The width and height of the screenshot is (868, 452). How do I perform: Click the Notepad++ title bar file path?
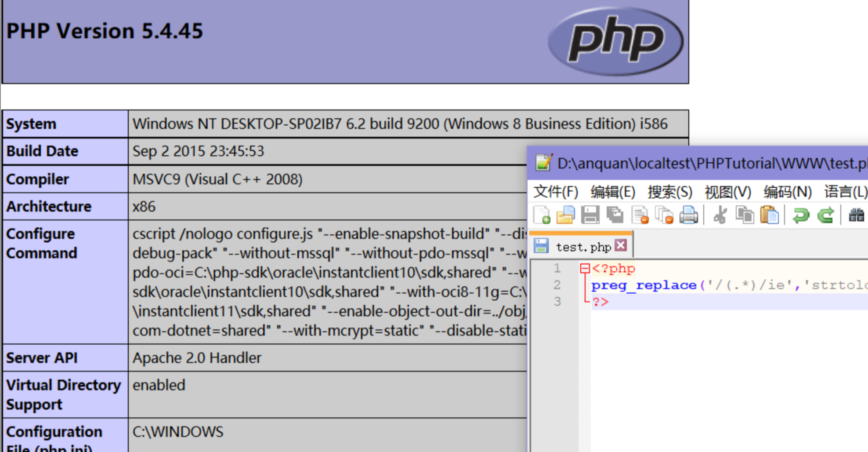pos(712,163)
